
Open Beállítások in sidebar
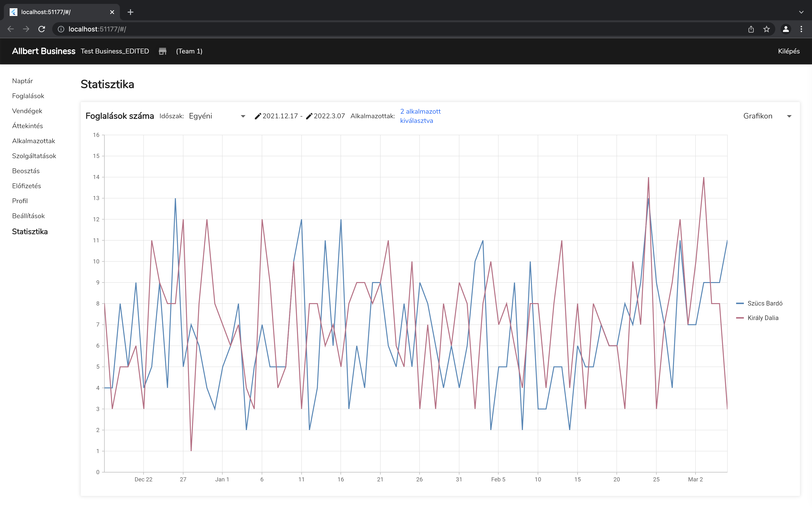pyautogui.click(x=29, y=216)
